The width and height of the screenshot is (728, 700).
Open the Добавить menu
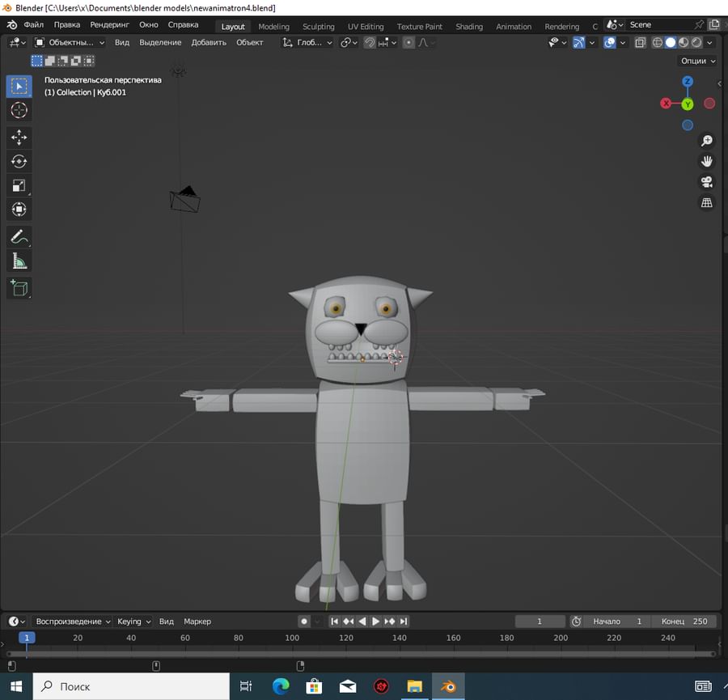pyautogui.click(x=209, y=42)
